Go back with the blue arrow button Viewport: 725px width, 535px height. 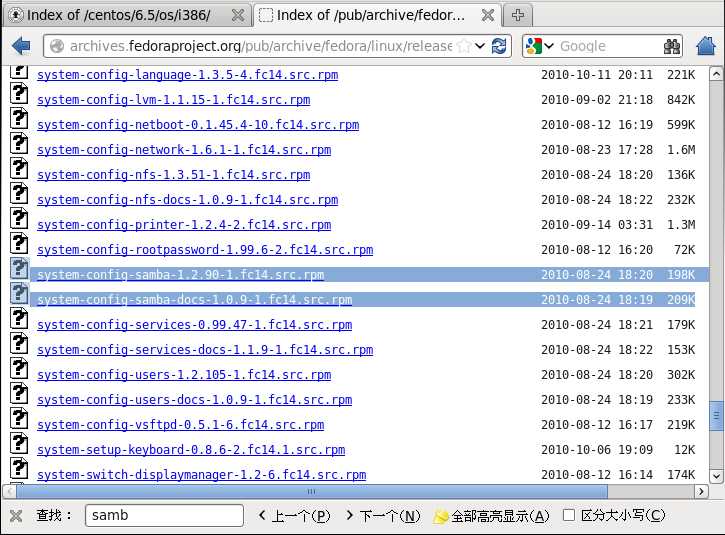click(21, 46)
